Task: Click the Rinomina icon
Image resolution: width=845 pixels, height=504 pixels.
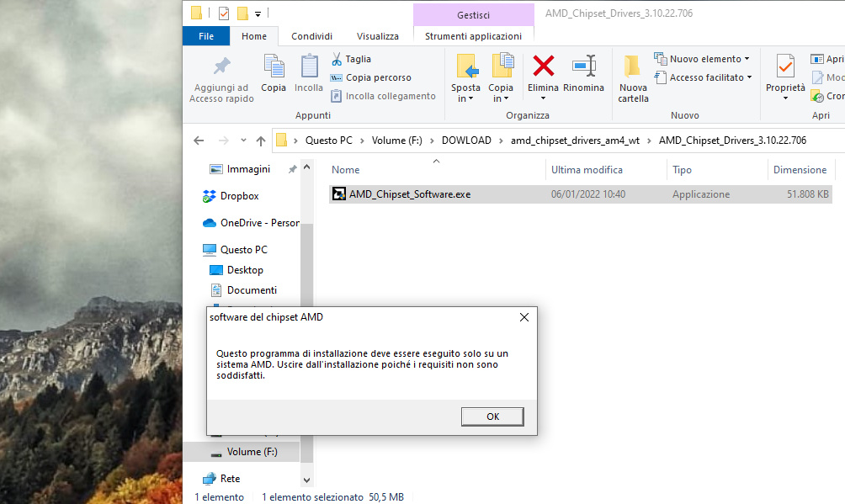Action: coord(583,66)
